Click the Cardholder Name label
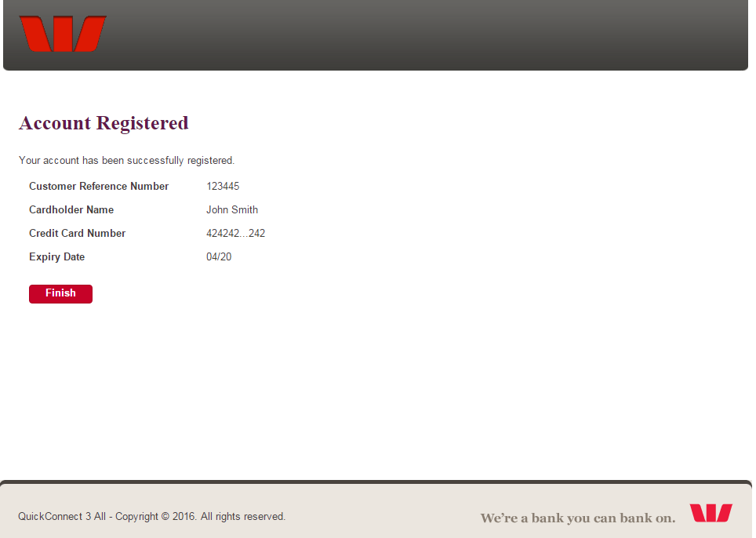The height and width of the screenshot is (538, 756). [71, 209]
